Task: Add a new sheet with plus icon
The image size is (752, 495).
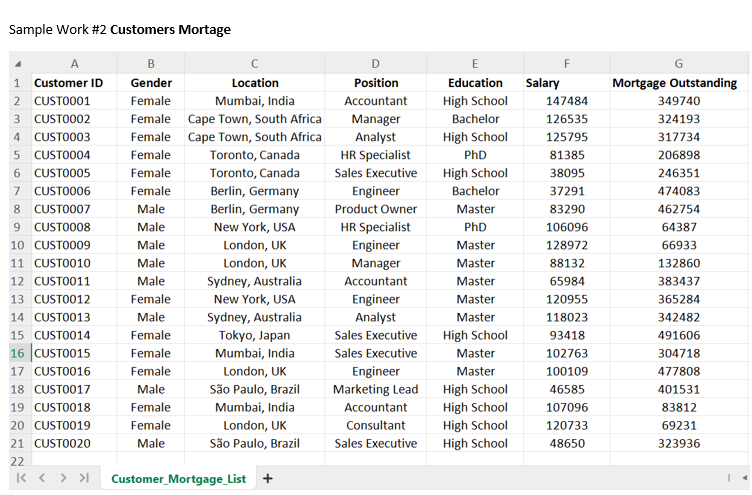Action: tap(268, 478)
